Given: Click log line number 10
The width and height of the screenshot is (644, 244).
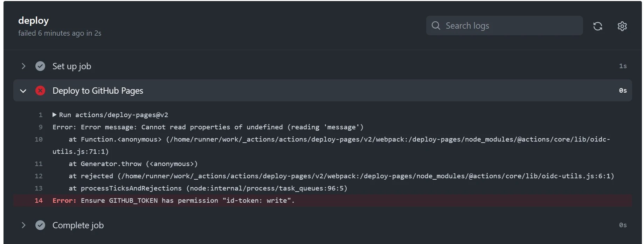Looking at the screenshot, I should pyautogui.click(x=39, y=139).
